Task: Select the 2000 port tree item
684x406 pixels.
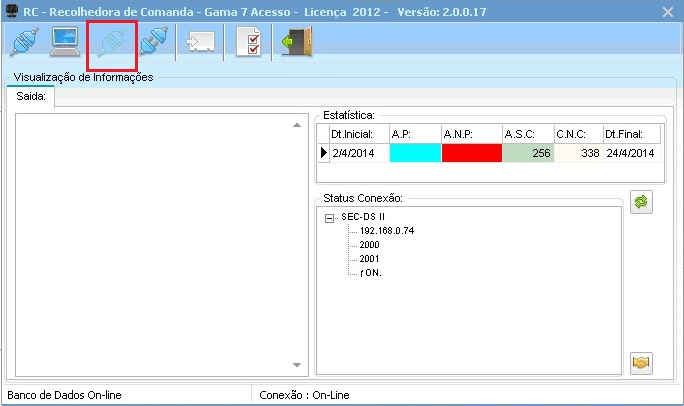Action: coord(369,245)
